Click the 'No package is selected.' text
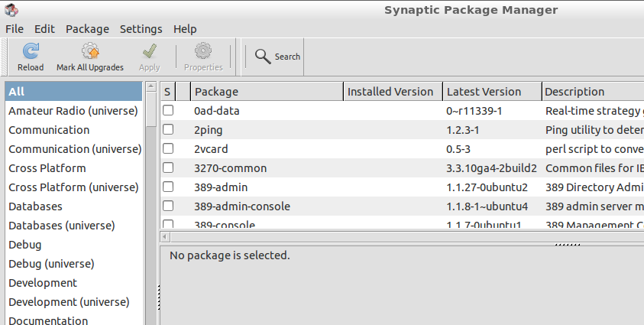644x325 pixels. pos(230,255)
